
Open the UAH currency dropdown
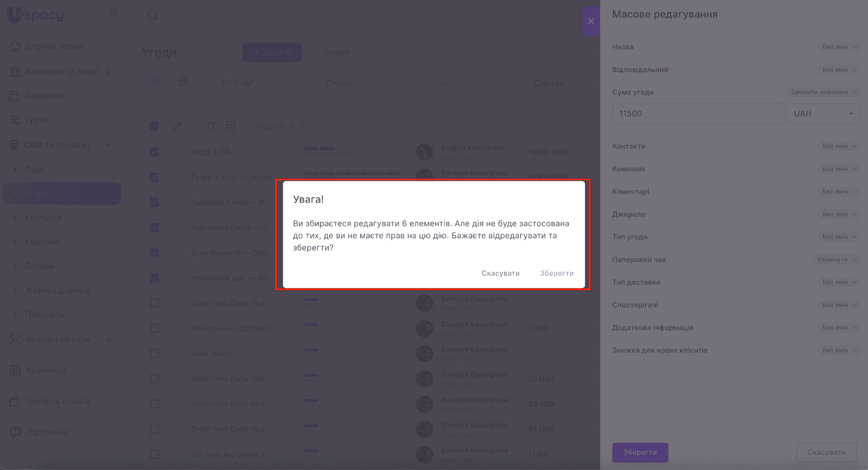click(824, 113)
